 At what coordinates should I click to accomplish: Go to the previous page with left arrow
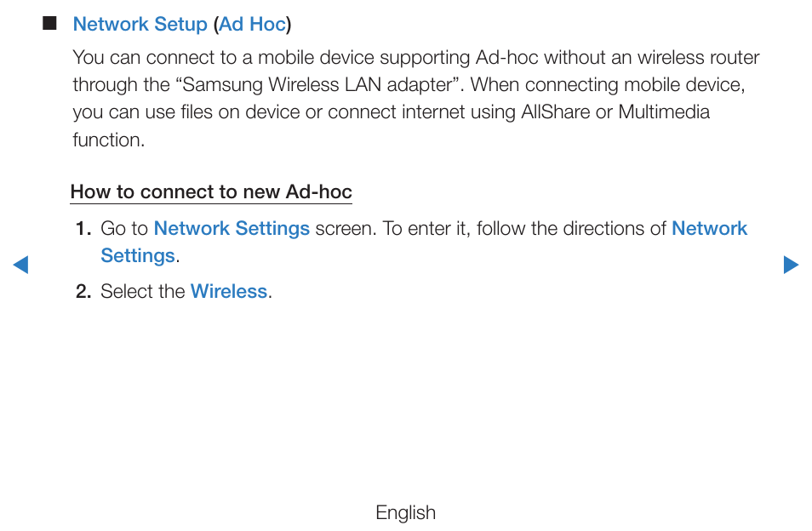(x=20, y=265)
